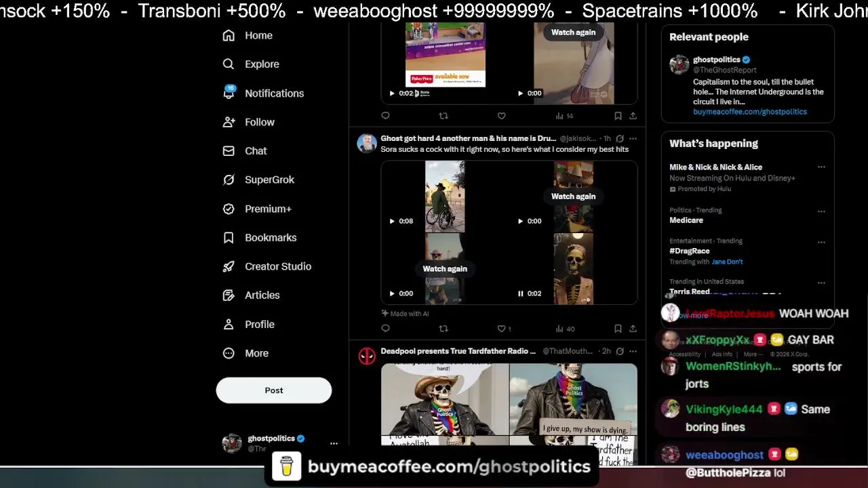
Task: Open more options on jakisok post
Action: pyautogui.click(x=633, y=138)
